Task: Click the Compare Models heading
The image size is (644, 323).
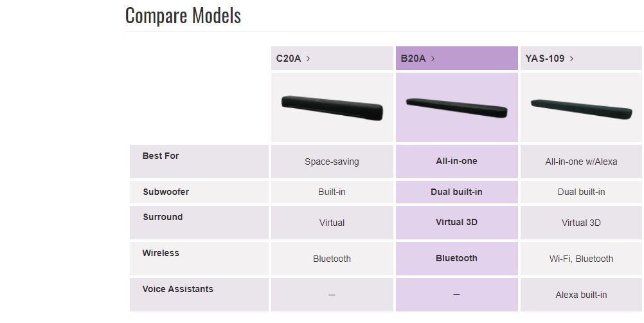Action: 183,15
